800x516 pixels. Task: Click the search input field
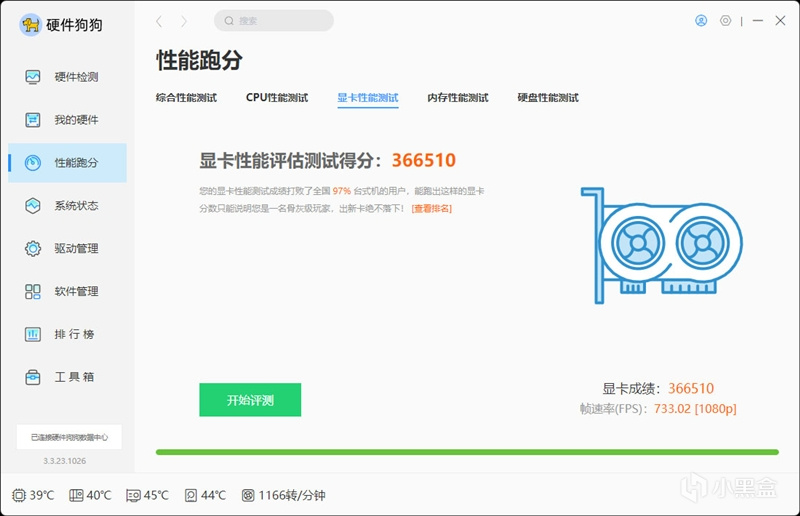274,21
